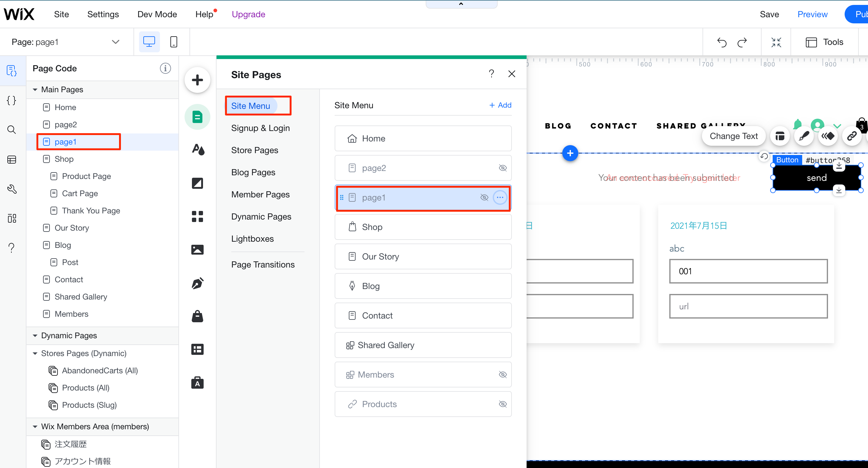
Task: Open the Blog pen-nib icon
Action: coord(197,283)
